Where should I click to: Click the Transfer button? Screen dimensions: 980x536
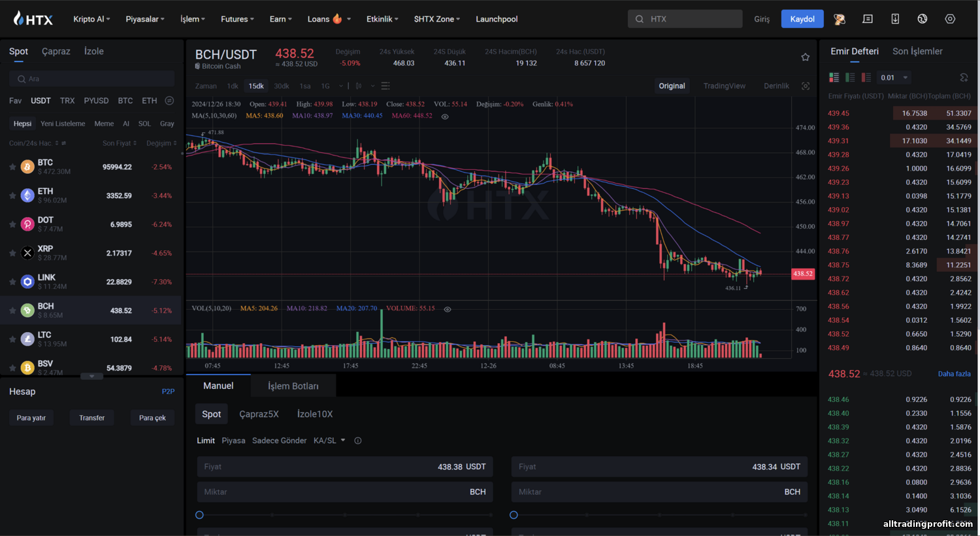click(x=92, y=418)
